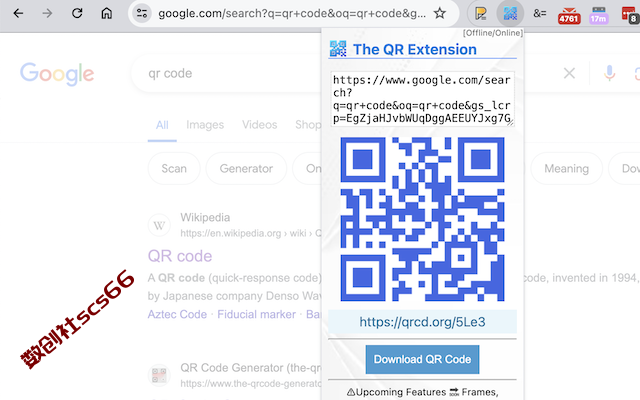Open The QR Extension title link

pyautogui.click(x=415, y=49)
